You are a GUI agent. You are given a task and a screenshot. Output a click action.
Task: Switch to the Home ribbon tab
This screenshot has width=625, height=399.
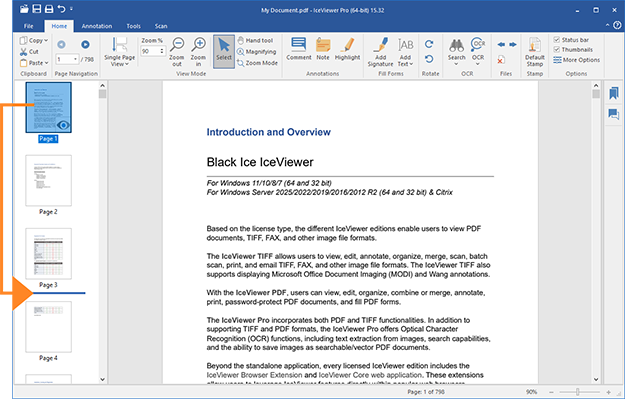(59, 26)
